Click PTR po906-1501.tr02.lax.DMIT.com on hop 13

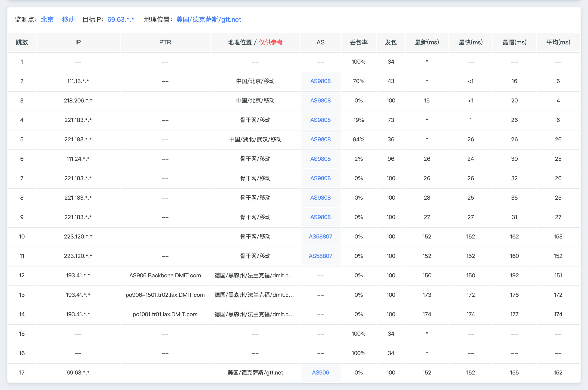(x=165, y=295)
